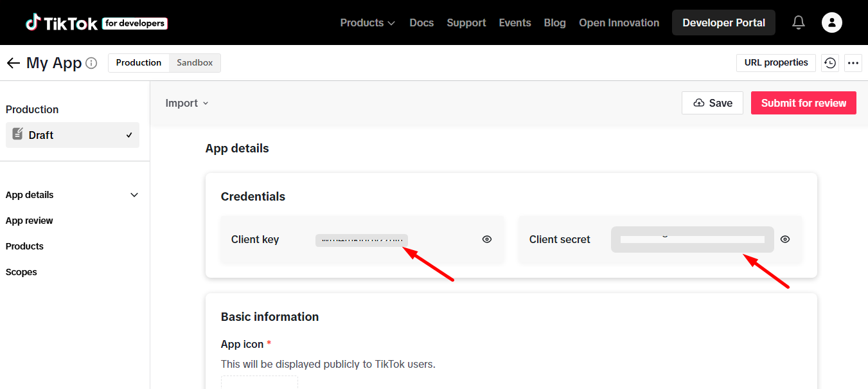
Task: Expand the Import dropdown
Action: click(186, 103)
